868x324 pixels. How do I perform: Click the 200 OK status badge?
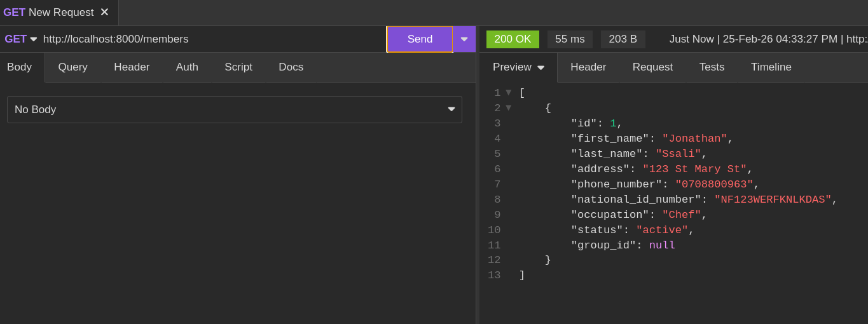(x=513, y=39)
